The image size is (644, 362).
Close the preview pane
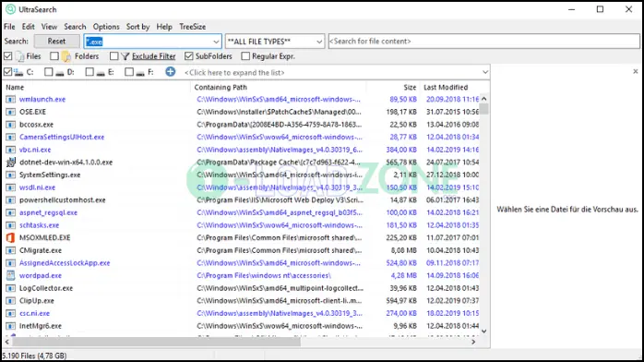[x=636, y=71]
